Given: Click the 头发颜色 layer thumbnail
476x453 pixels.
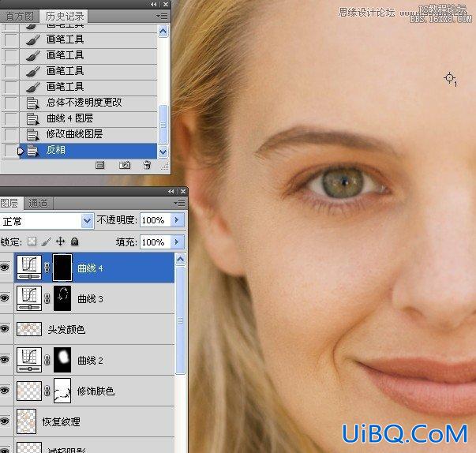Looking at the screenshot, I should [x=29, y=329].
